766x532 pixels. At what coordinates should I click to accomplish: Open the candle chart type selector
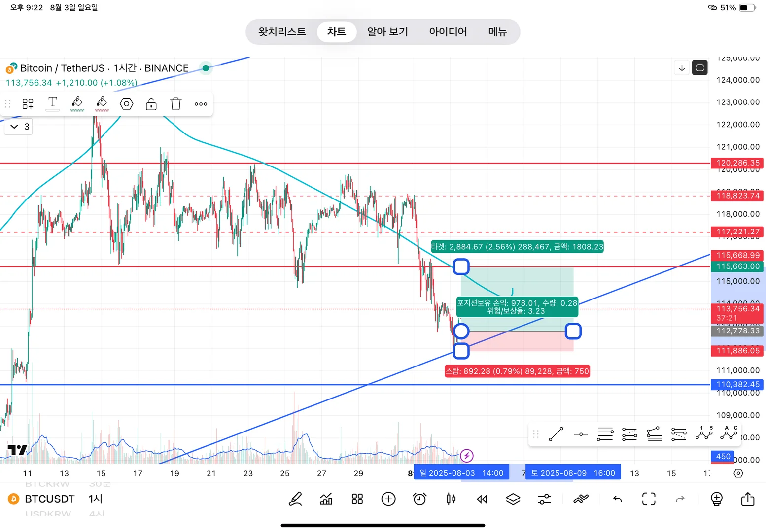pyautogui.click(x=451, y=499)
